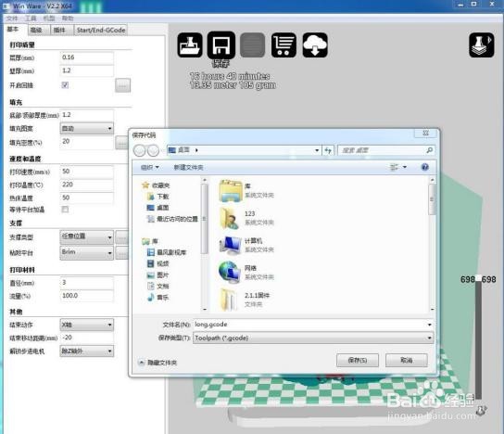Open the shopping cart icon
This screenshot has width=504, height=434.
(x=283, y=45)
